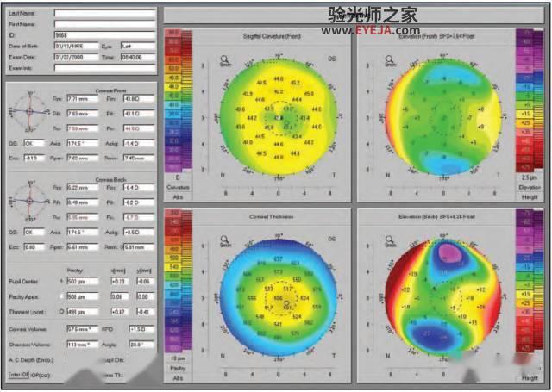552x392 pixels.
Task: Click the magnifier icon on Elevation Front map
Action: coord(389,59)
